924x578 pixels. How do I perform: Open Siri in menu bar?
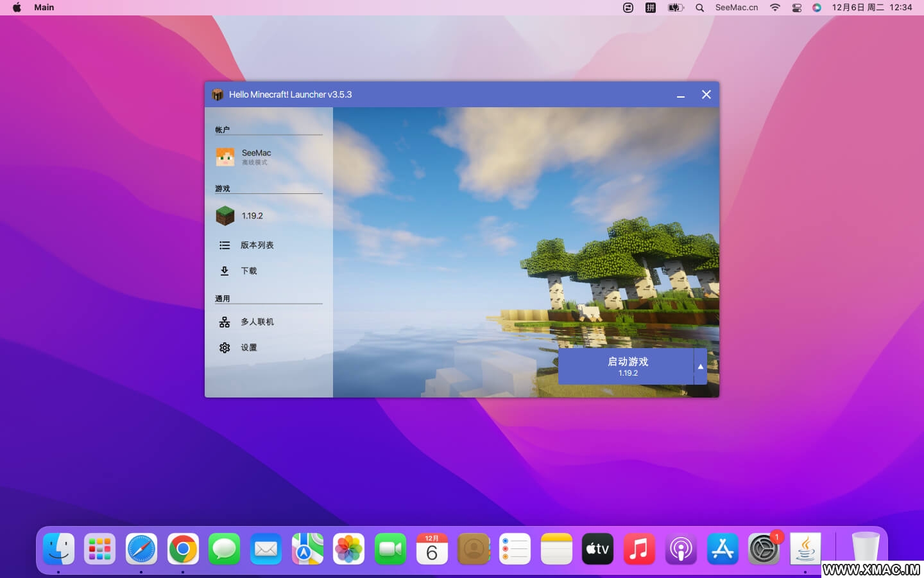click(x=817, y=8)
